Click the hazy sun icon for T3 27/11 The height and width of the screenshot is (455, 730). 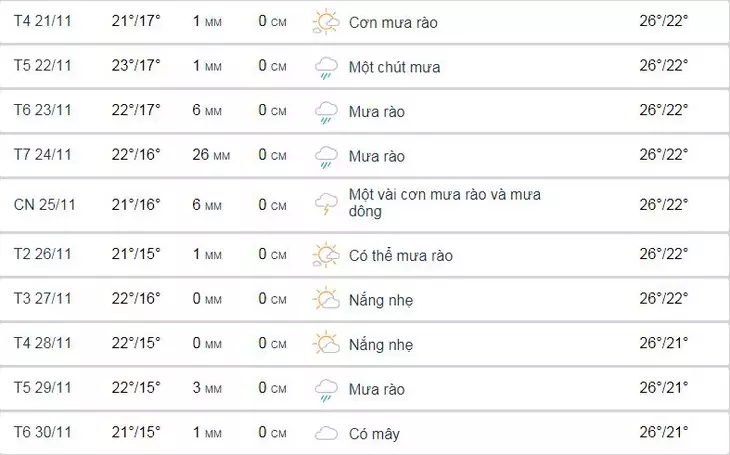326,299
